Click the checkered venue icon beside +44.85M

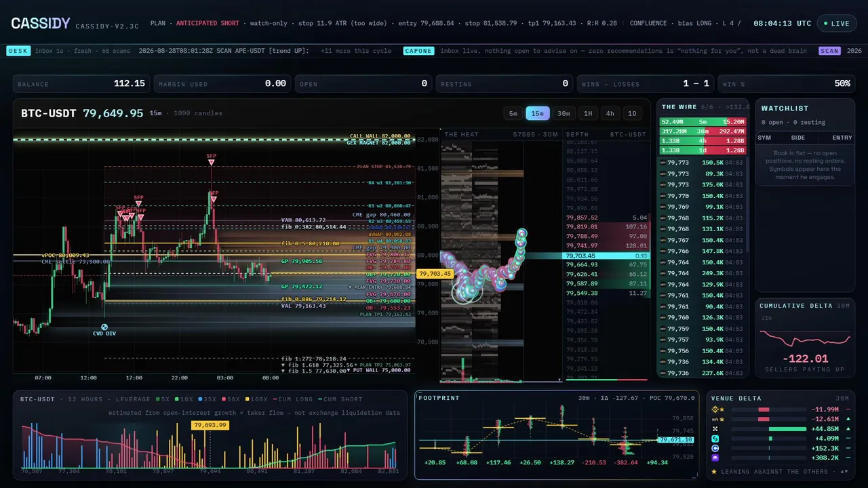715,428
